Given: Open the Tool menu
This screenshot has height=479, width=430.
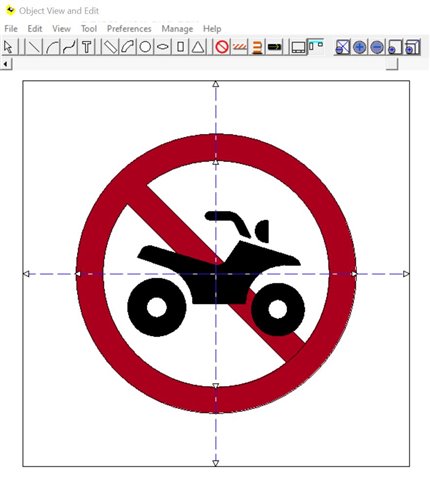Looking at the screenshot, I should coord(89,29).
